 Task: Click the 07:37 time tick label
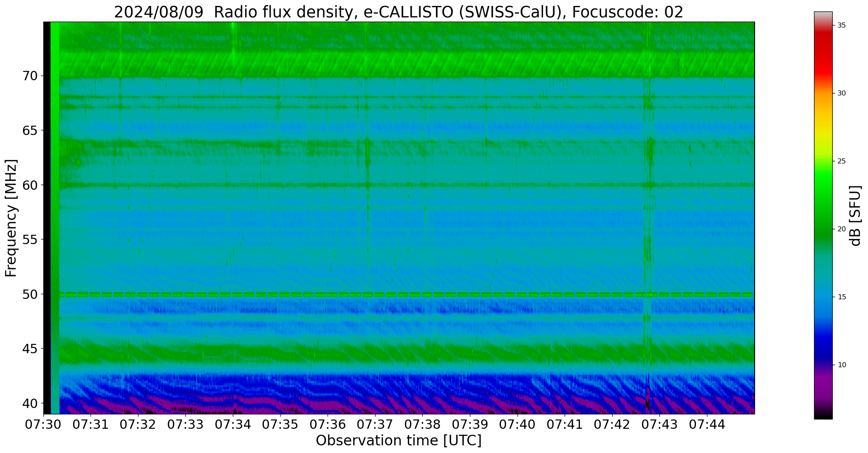pos(375,424)
